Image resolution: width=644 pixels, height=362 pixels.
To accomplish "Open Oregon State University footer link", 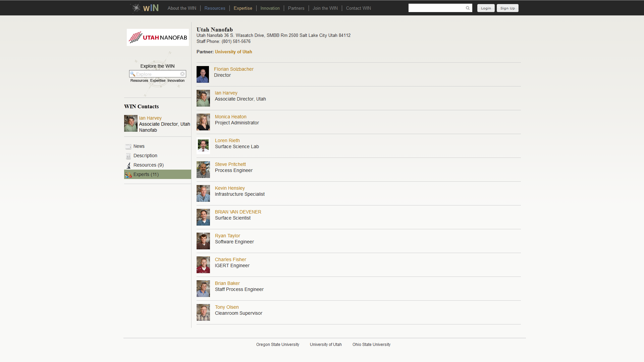I will coord(278,345).
